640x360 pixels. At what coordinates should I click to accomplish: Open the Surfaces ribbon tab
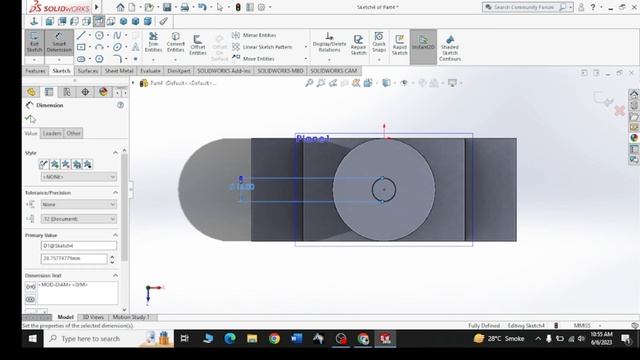click(88, 71)
